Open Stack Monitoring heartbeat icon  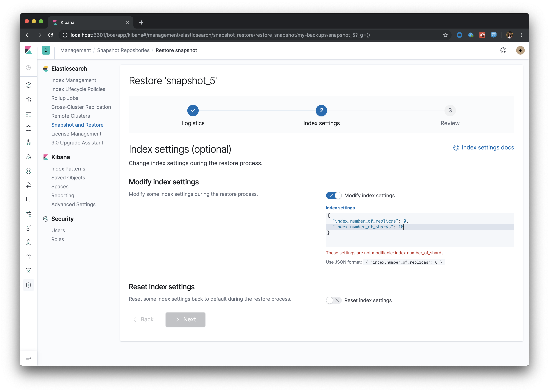tap(29, 271)
